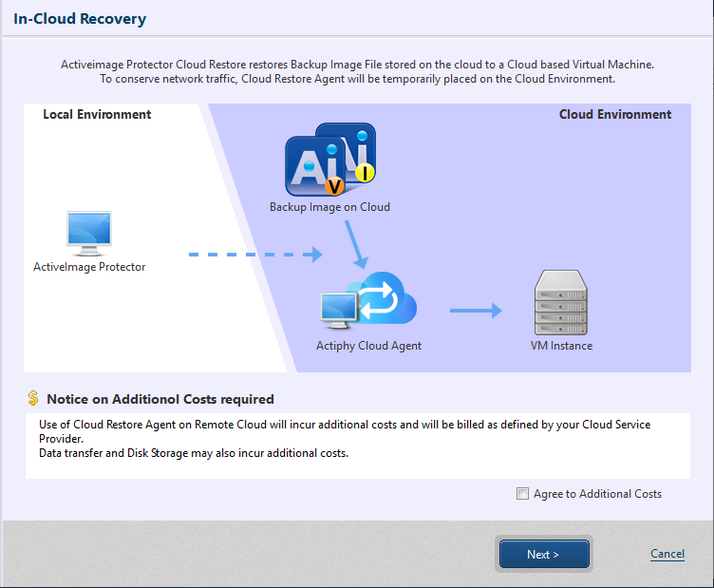This screenshot has height=588, width=714.
Task: Click the dashed arrow leaving Local Environment
Action: click(x=254, y=255)
